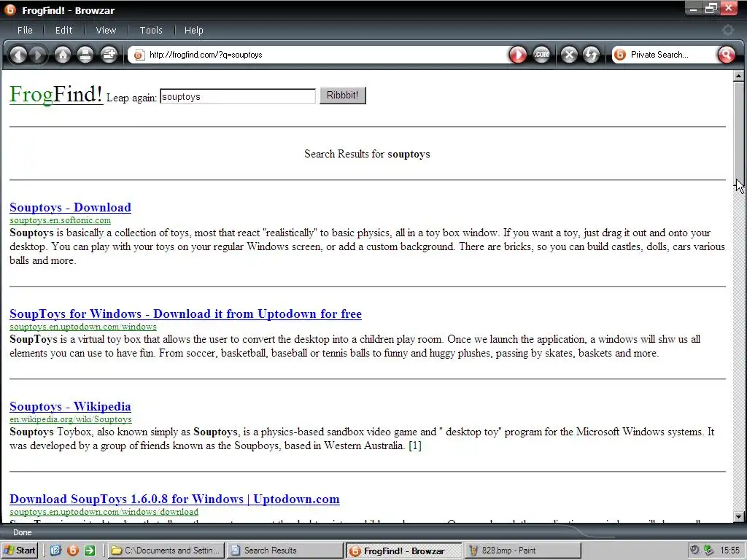Screen dimensions: 747x560
Task: Open the Windows Start button
Action: tap(20, 551)
